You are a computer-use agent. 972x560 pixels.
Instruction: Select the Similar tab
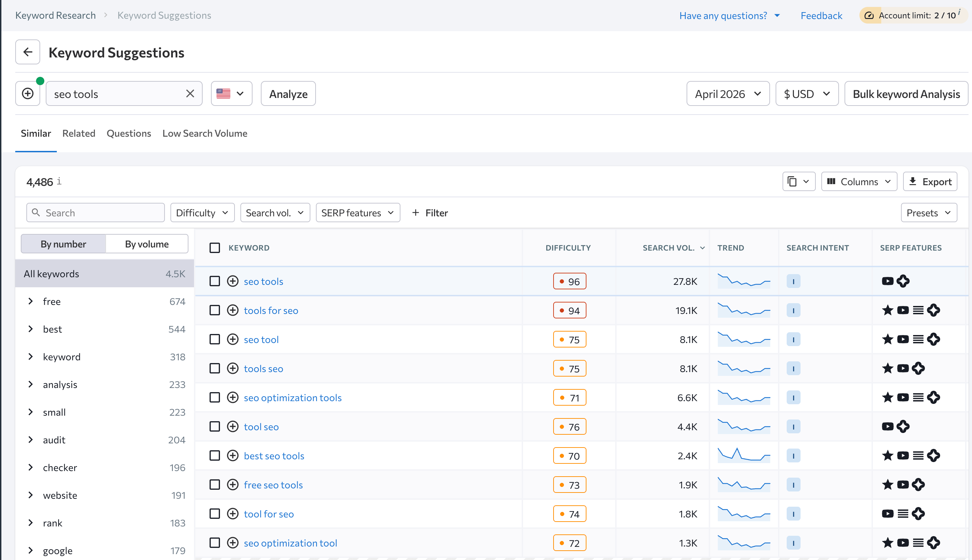[36, 134]
